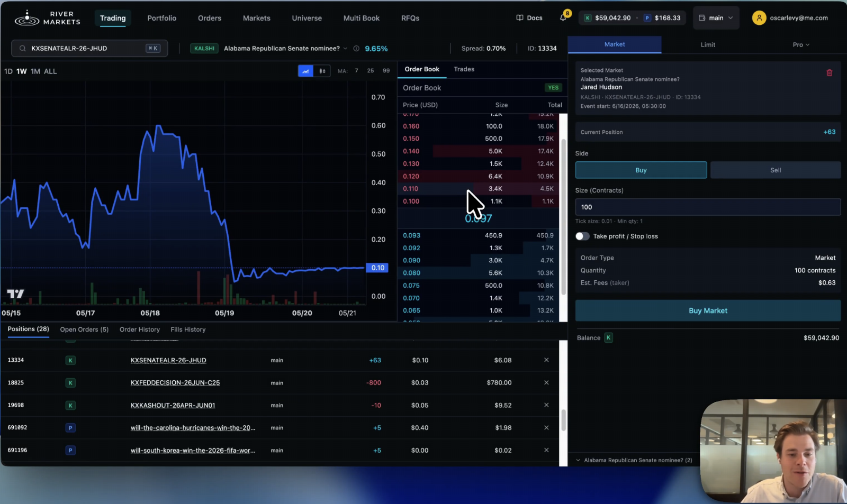Open KXSENATEALR-26-JHUD position link
Image resolution: width=847 pixels, height=504 pixels.
[x=168, y=360]
